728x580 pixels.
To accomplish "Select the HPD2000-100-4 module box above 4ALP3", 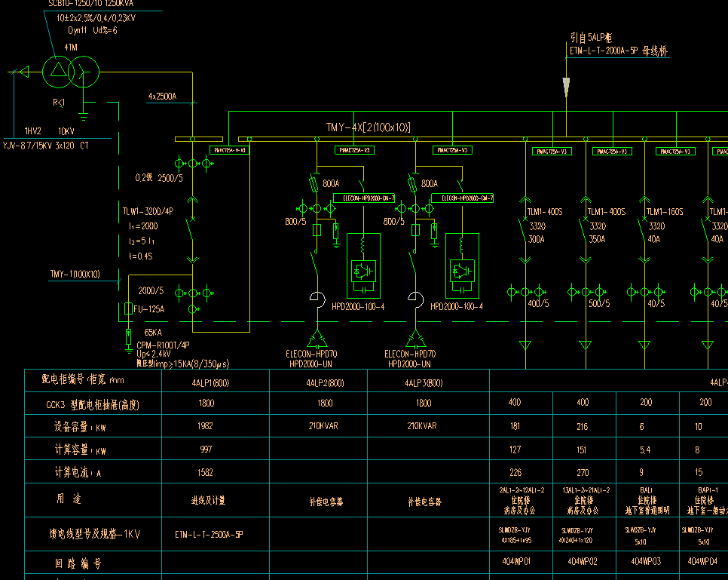I will (462, 264).
